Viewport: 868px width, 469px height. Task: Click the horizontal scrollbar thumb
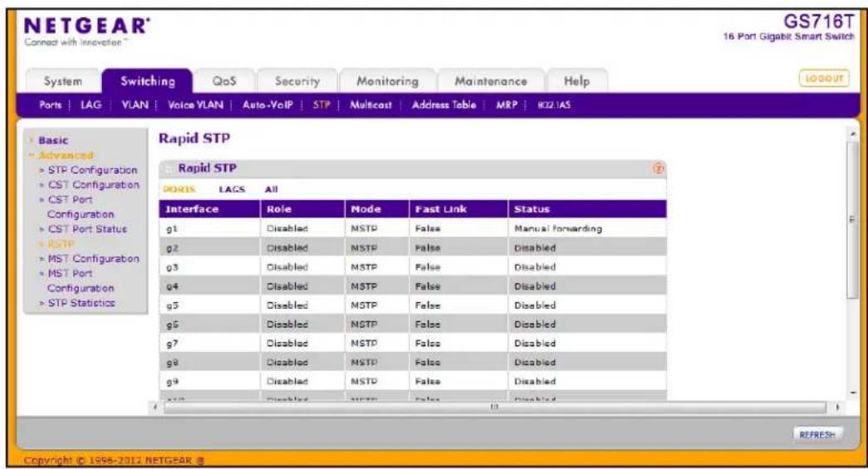pos(495,407)
